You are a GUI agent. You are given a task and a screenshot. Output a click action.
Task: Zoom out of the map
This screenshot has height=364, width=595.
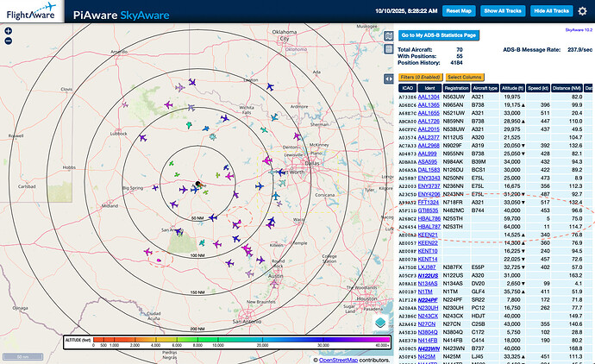point(9,41)
